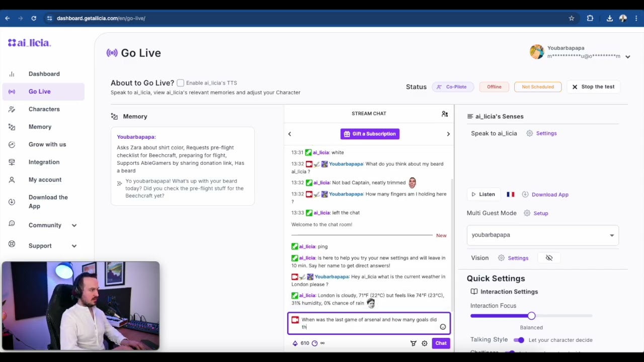
Task: Bookmark this page with star icon
Action: click(572, 18)
